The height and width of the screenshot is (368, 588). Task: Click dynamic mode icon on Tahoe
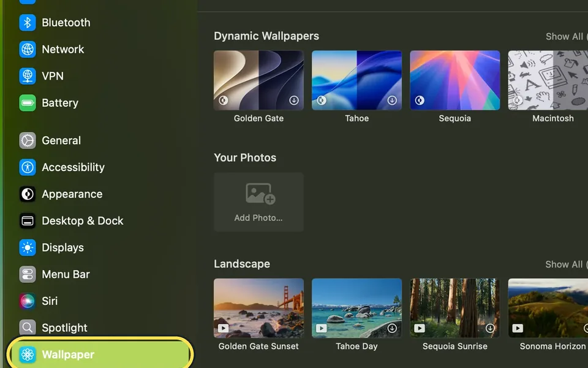(x=322, y=100)
